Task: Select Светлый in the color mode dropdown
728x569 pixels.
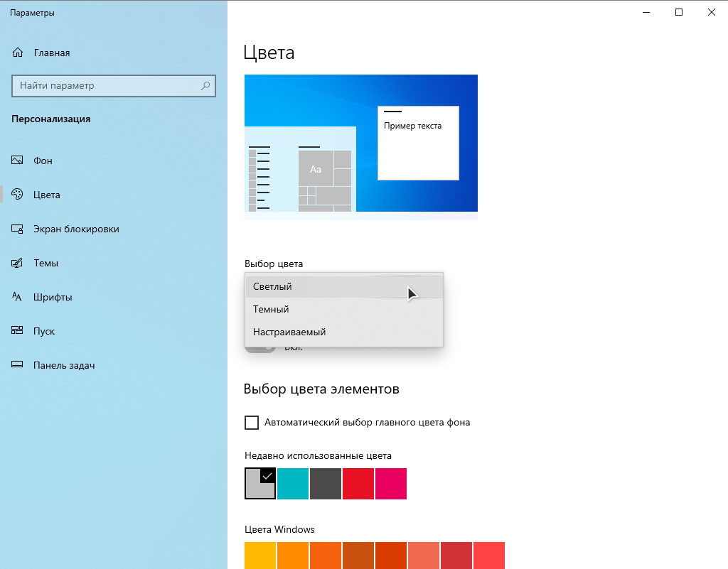Action: 272,287
